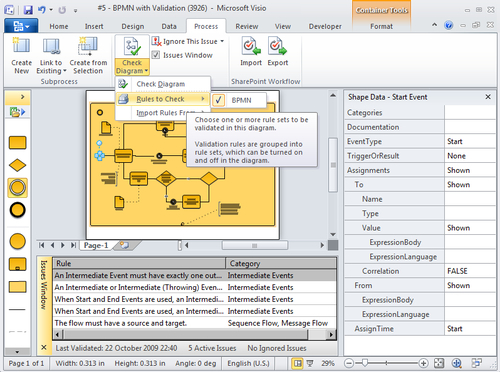Open the Undo history dropdown arrow
The width and height of the screenshot is (500, 372).
click(x=51, y=10)
